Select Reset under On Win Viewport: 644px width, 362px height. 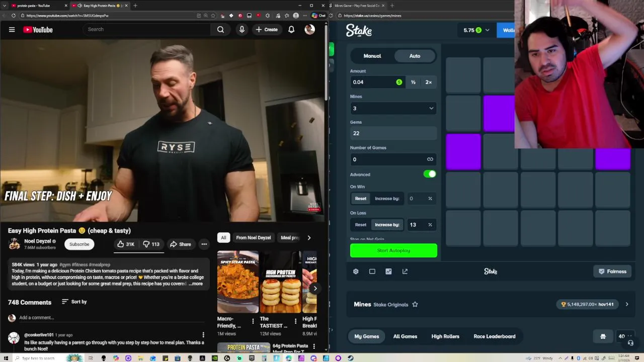[x=361, y=199]
